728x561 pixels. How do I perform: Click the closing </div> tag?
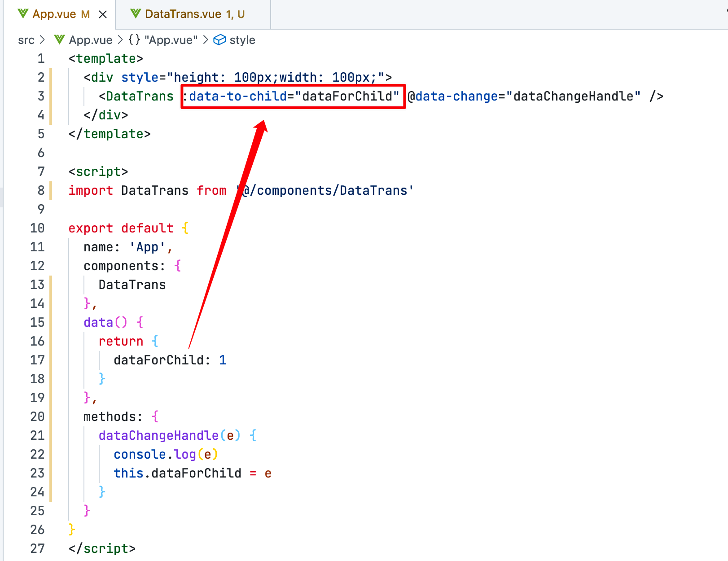click(106, 115)
